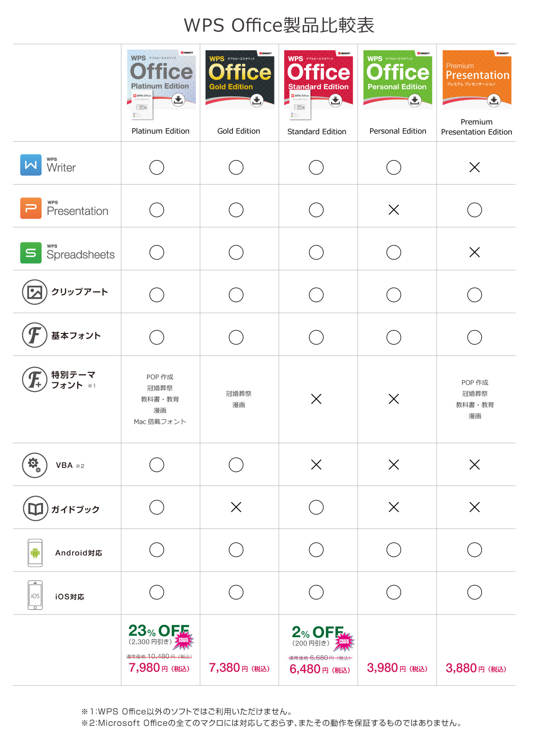Click the 基本フォント F icon
This screenshot has height=756, width=533.
point(35,335)
